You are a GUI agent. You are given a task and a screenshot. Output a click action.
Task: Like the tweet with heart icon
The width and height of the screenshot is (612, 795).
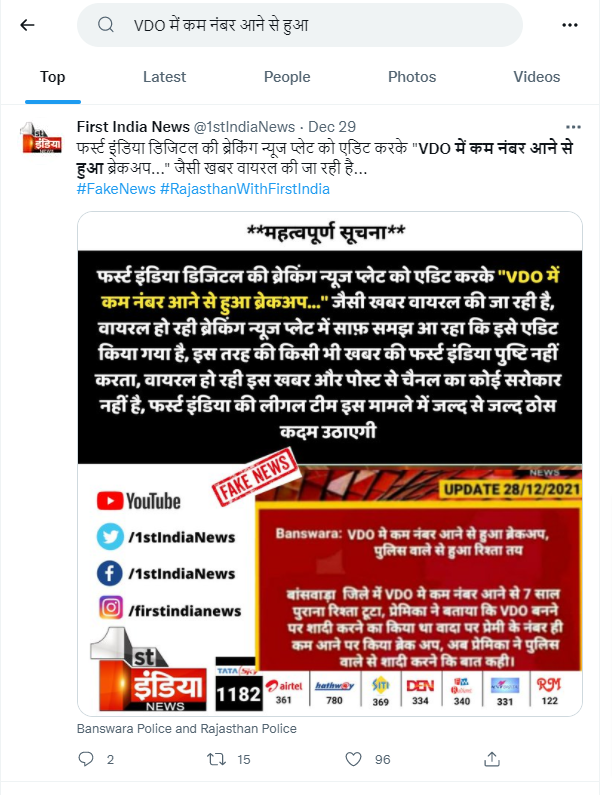[x=353, y=759]
